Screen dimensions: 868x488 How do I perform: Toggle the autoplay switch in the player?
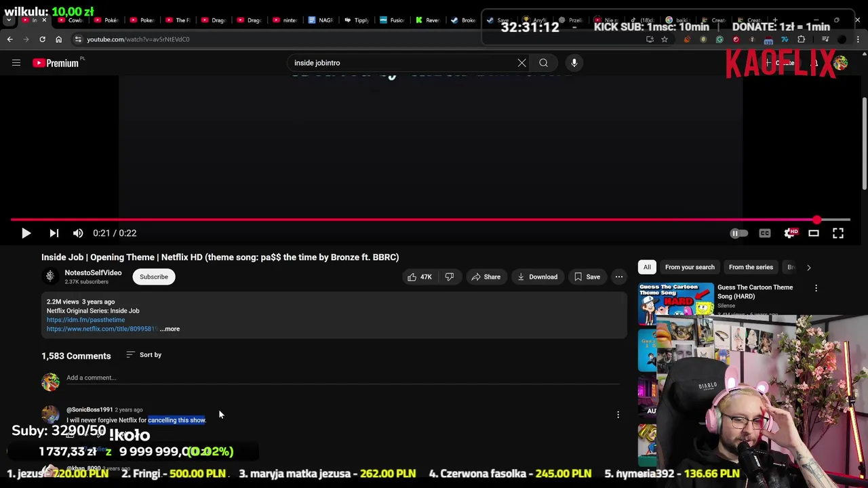coord(738,233)
